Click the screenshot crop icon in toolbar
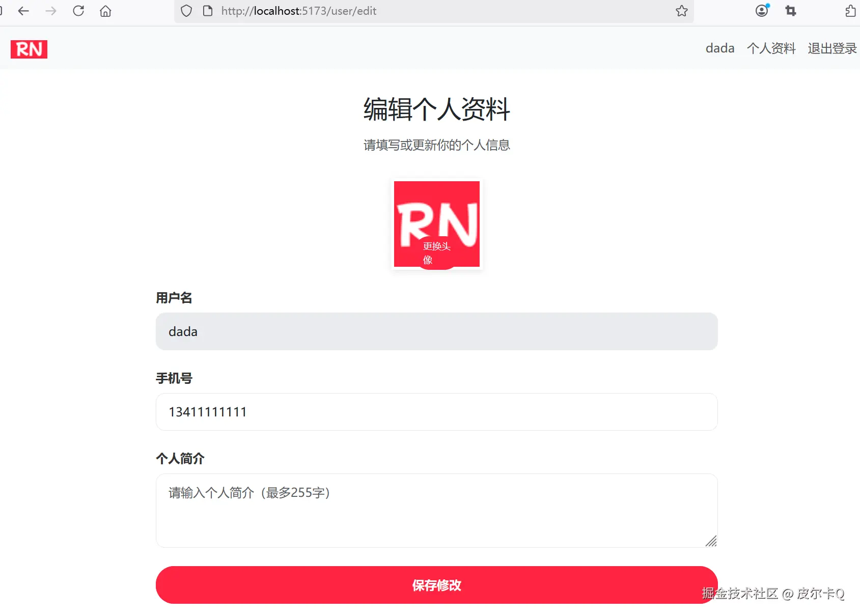The width and height of the screenshot is (860, 616). 790,11
